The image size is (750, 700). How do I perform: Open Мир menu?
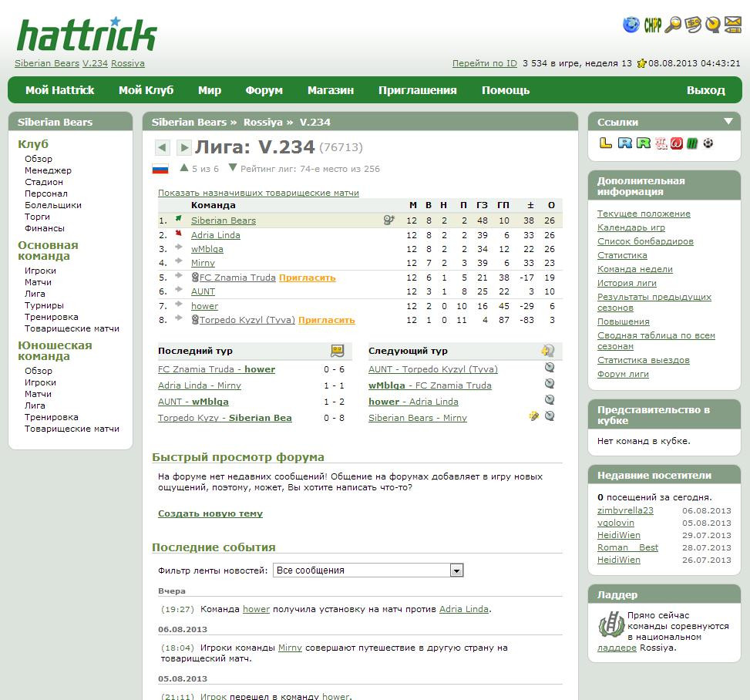pyautogui.click(x=210, y=90)
